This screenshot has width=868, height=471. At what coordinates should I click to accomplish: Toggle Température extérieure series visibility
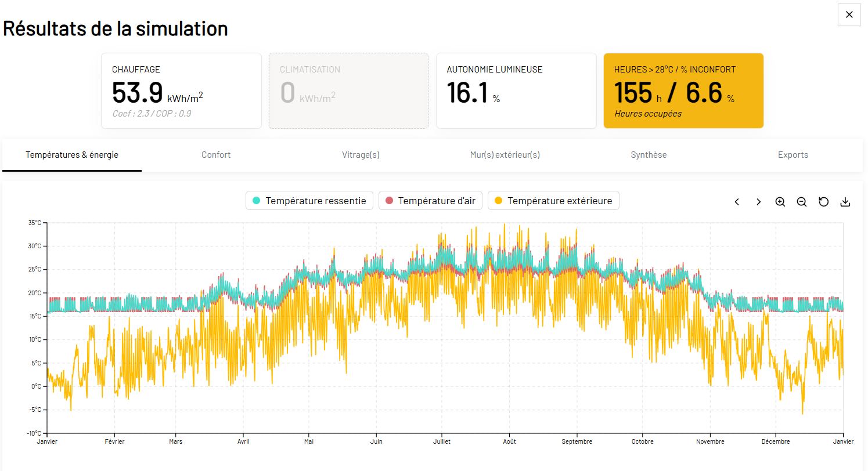click(553, 201)
